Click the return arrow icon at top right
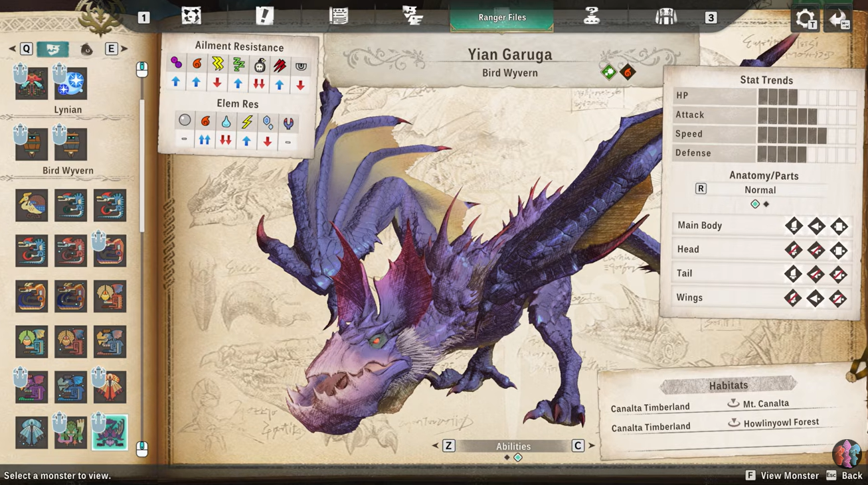Viewport: 868px width, 485px height. click(837, 19)
